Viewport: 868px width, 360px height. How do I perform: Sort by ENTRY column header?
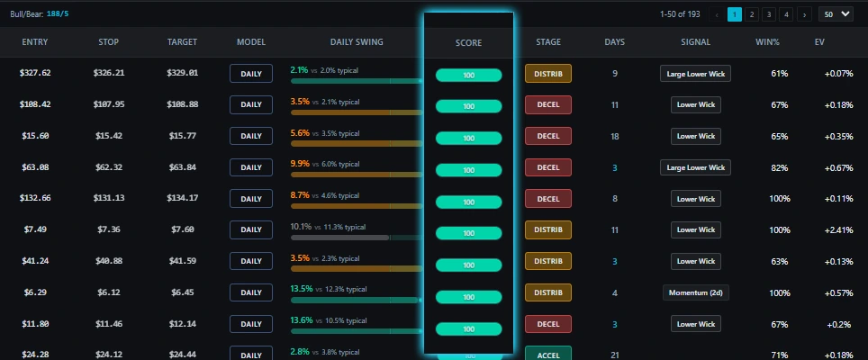35,42
